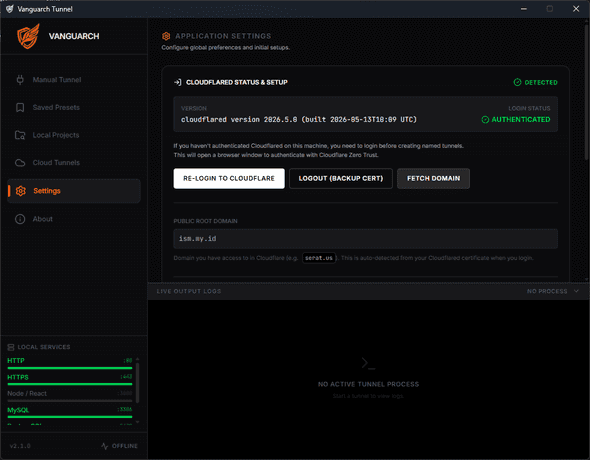Click the Fetch Domain button
This screenshot has height=460, width=590.
[433, 178]
